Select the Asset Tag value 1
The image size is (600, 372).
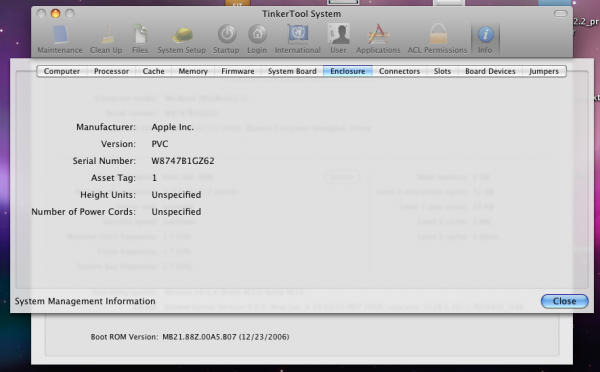point(154,178)
